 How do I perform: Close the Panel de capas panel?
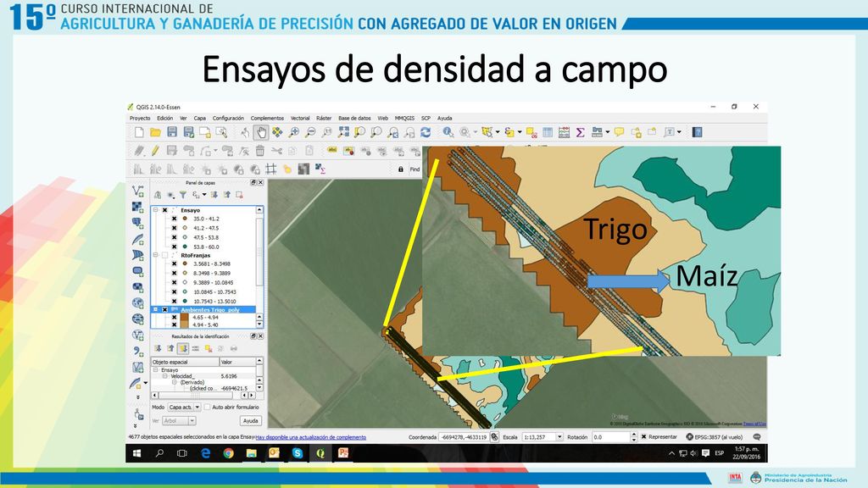(261, 183)
